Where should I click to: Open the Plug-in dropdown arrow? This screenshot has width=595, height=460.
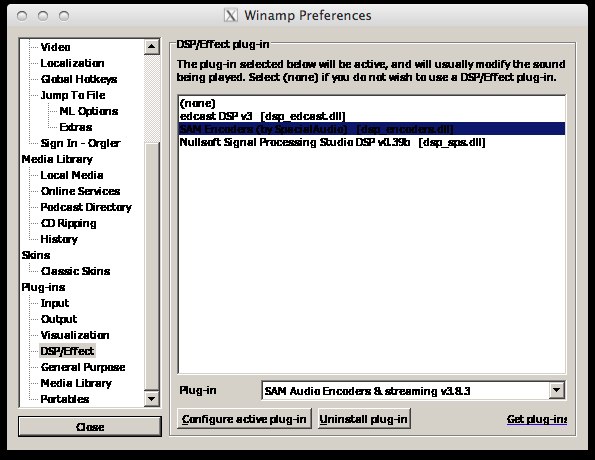(x=556, y=390)
